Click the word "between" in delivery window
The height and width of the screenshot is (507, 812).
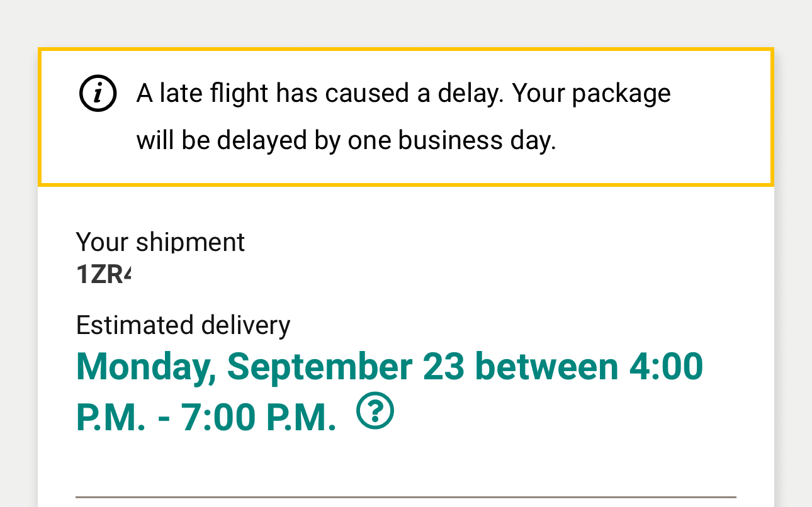coord(546,366)
